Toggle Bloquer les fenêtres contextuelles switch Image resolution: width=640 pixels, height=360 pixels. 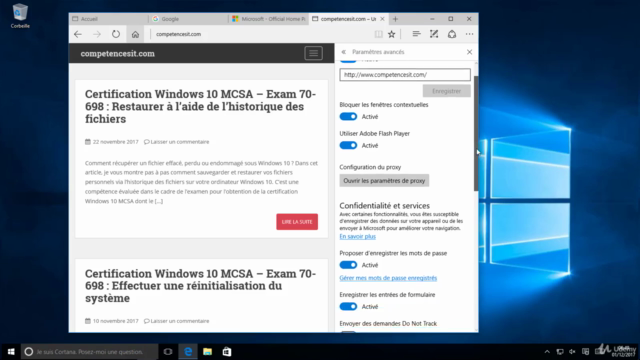[348, 117]
